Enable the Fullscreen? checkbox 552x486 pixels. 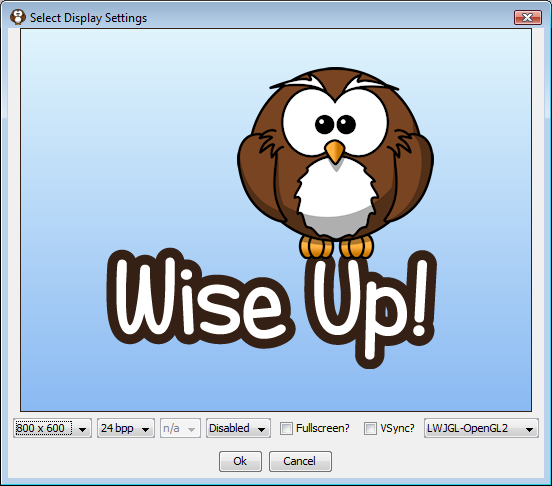286,428
